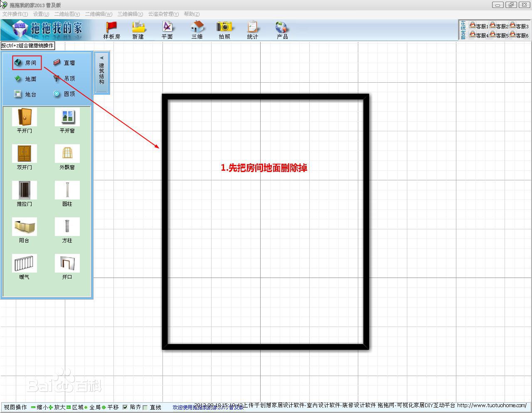Viewport: 532px width, 413px height.
Task: Contact online support 客服1
Action: click(x=478, y=26)
